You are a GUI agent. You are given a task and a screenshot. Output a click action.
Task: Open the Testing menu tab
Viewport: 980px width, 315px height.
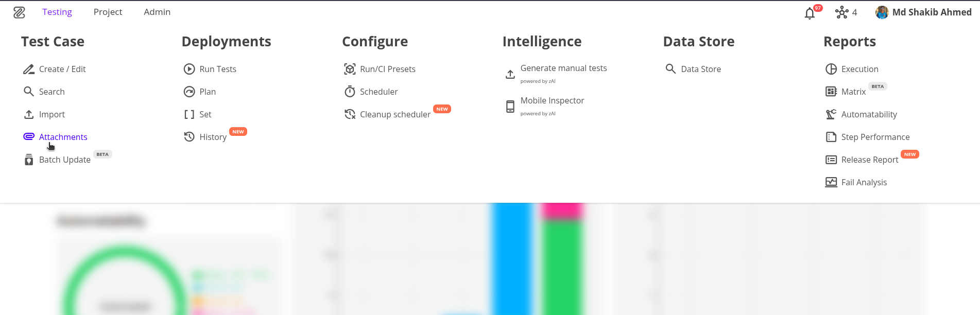click(57, 12)
